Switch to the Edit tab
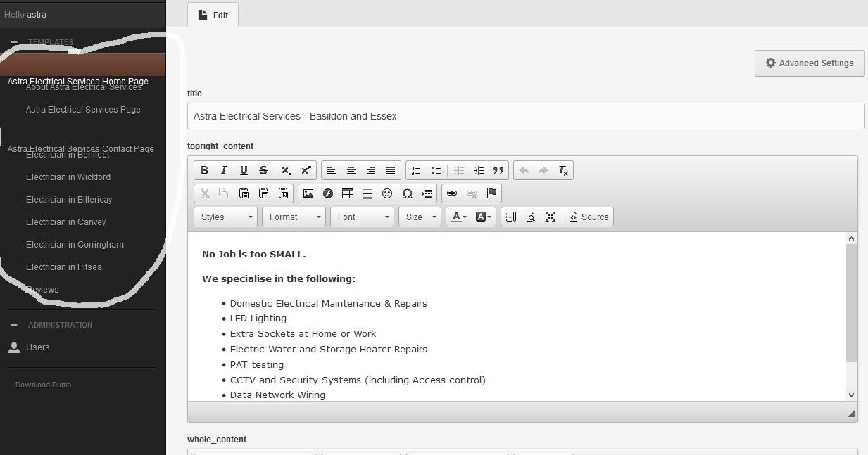Viewport: 868px width, 455px height. [213, 15]
